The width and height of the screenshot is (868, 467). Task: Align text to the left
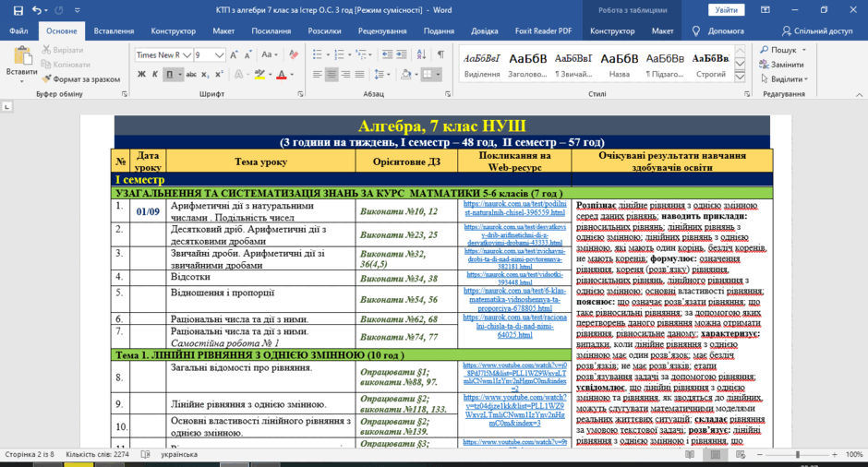click(318, 74)
